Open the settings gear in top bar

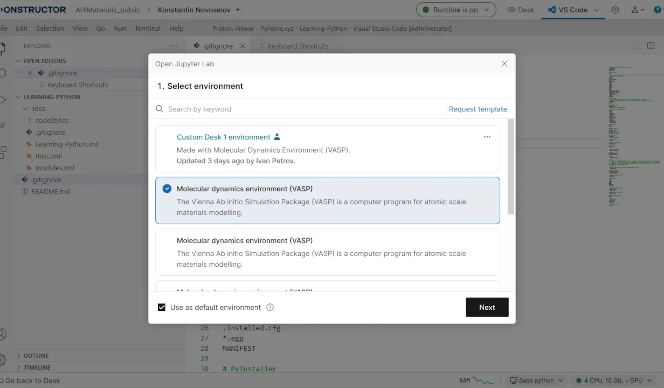615,9
